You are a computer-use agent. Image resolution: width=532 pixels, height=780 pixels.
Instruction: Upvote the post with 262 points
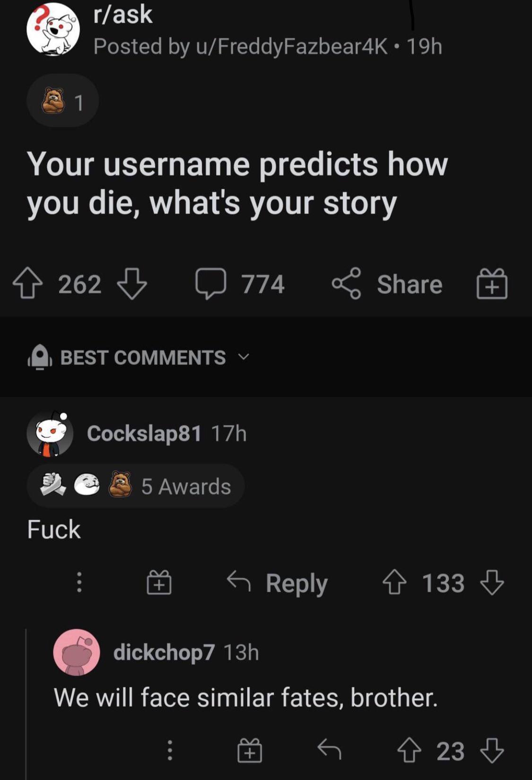click(27, 284)
